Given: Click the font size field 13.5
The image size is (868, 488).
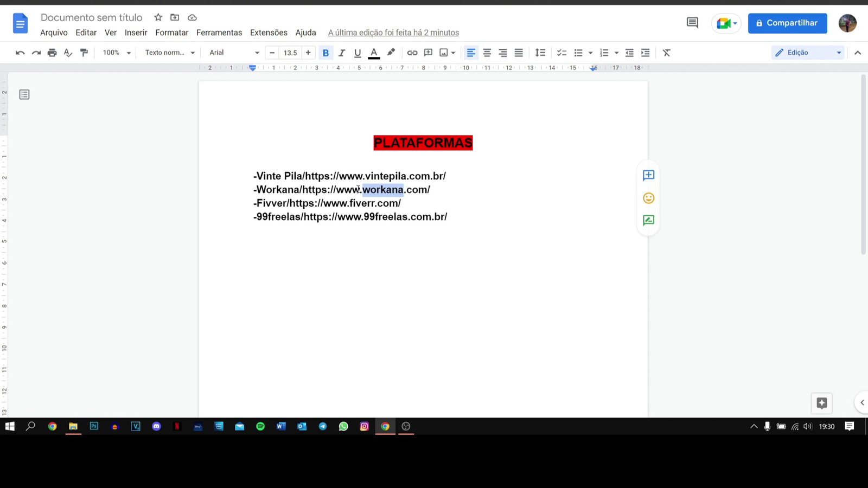Looking at the screenshot, I should pos(290,53).
